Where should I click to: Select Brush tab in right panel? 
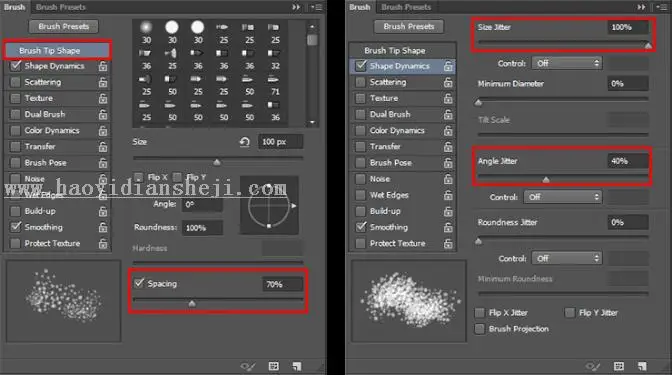[x=360, y=7]
